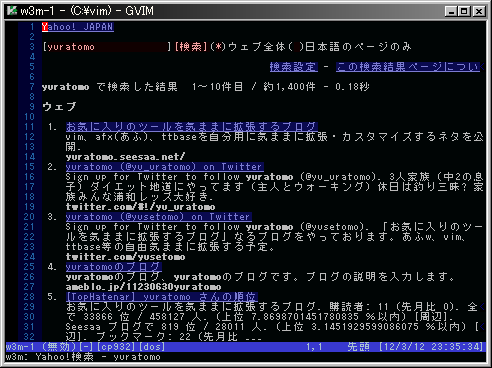Click the [検索] search button
The height and width of the screenshot is (368, 492).
pyautogui.click(x=191, y=47)
